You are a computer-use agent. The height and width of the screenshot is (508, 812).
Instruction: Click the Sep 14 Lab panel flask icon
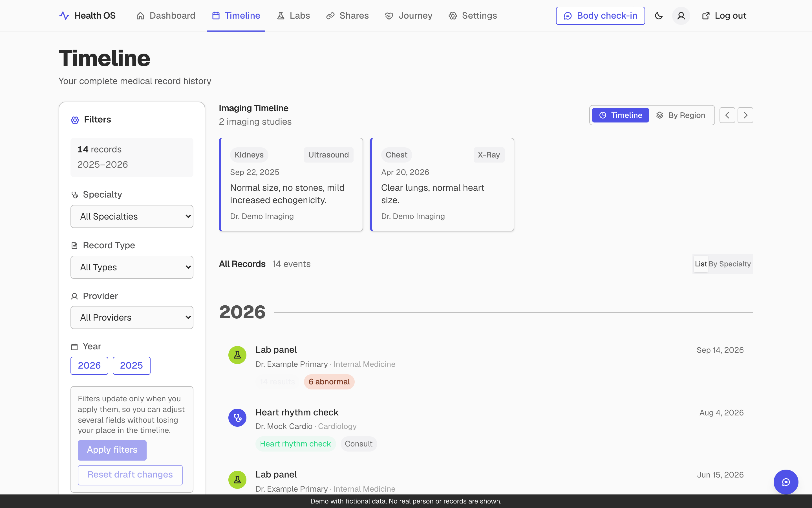[237, 355]
